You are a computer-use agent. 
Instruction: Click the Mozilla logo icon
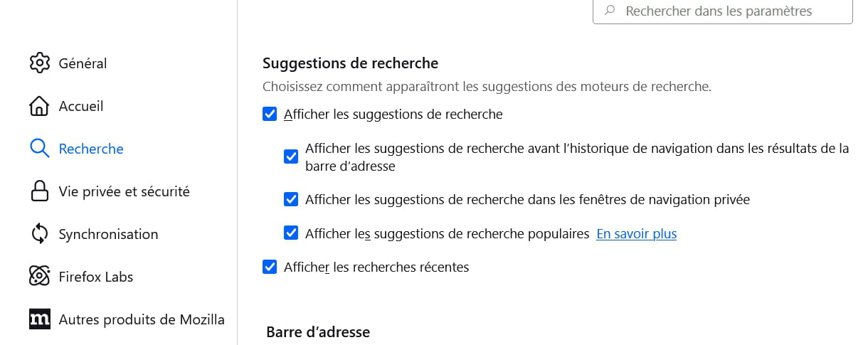(40, 319)
